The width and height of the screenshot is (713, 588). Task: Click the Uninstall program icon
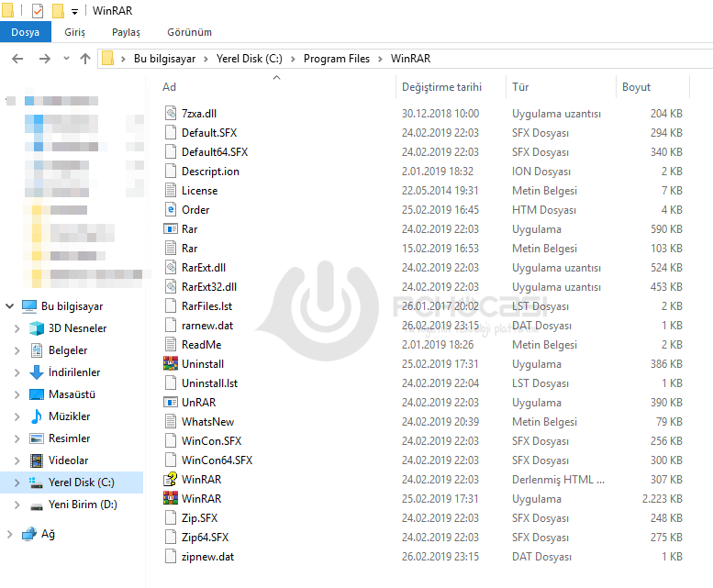pos(170,364)
